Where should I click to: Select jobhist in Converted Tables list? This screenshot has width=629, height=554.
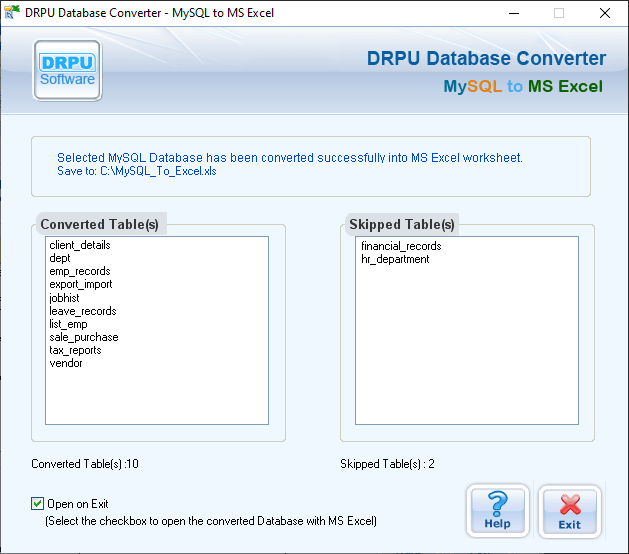click(x=64, y=298)
